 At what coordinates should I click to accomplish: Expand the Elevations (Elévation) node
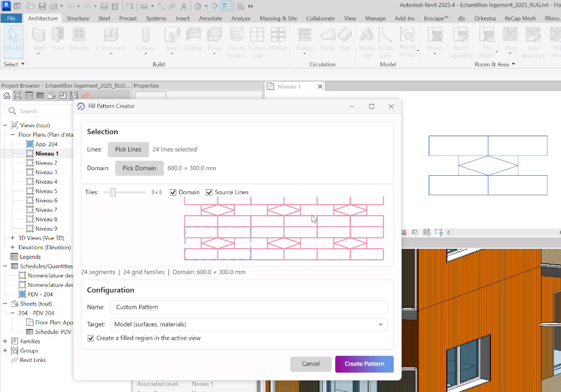pos(13,247)
